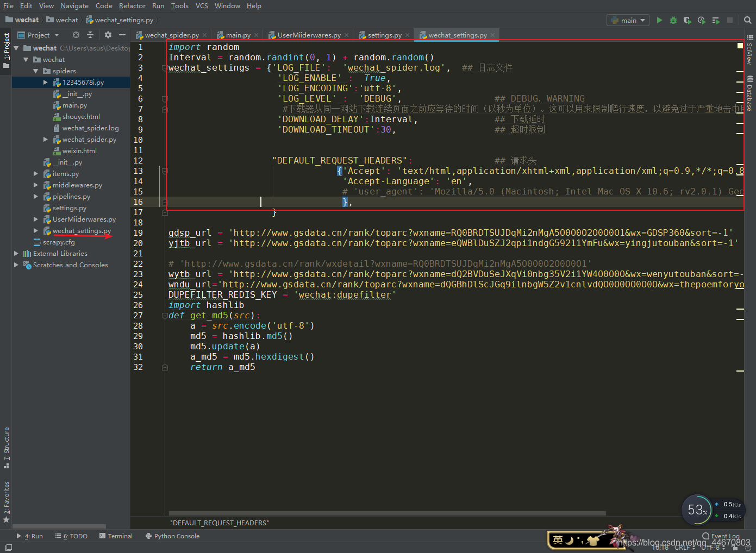This screenshot has height=553, width=756.
Task: Expand middlewares.py node
Action: pos(36,185)
